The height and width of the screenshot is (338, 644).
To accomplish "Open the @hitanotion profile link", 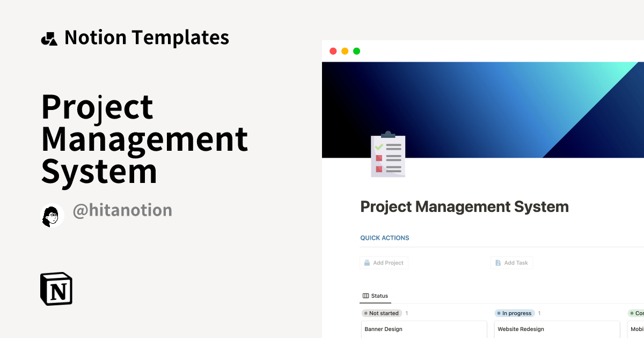I will click(x=122, y=210).
